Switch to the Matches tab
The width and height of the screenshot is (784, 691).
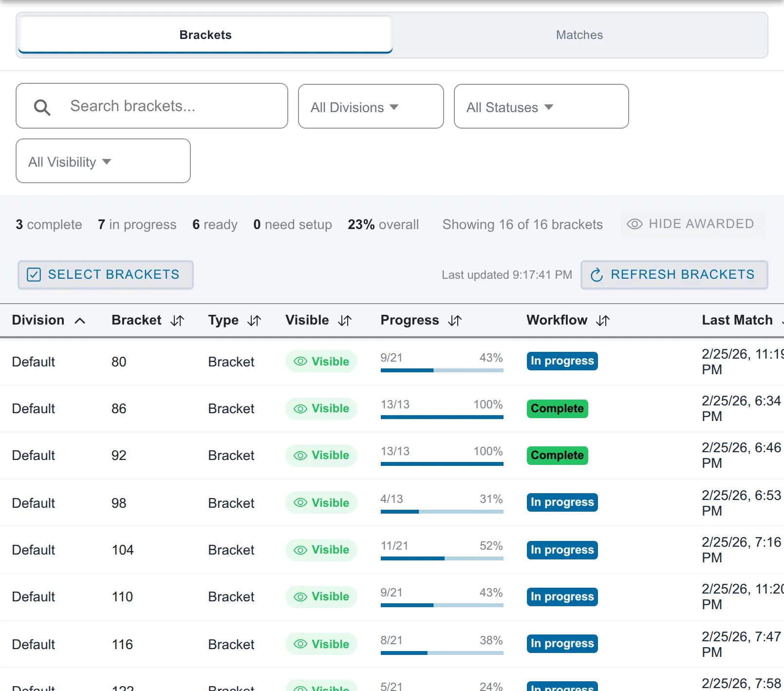pyautogui.click(x=579, y=35)
